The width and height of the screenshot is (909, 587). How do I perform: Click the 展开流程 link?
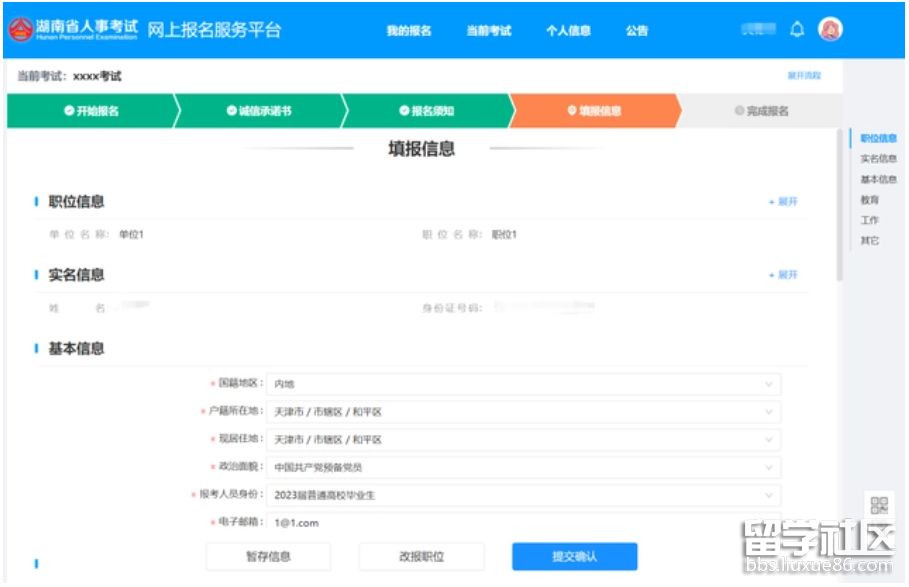point(804,76)
